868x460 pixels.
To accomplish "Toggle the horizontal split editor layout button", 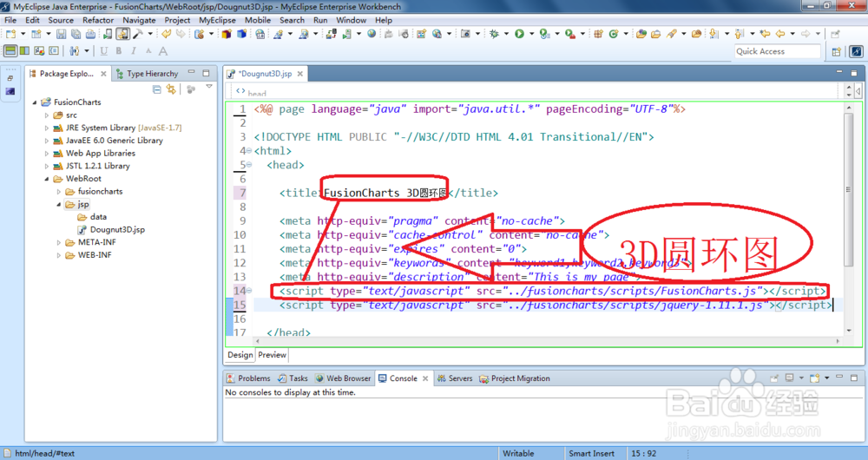I will point(10,51).
